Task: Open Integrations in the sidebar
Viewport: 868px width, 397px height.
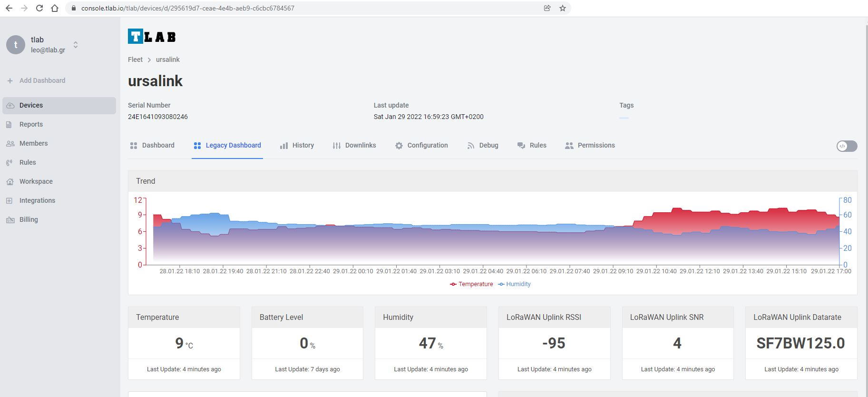Action: (59, 200)
